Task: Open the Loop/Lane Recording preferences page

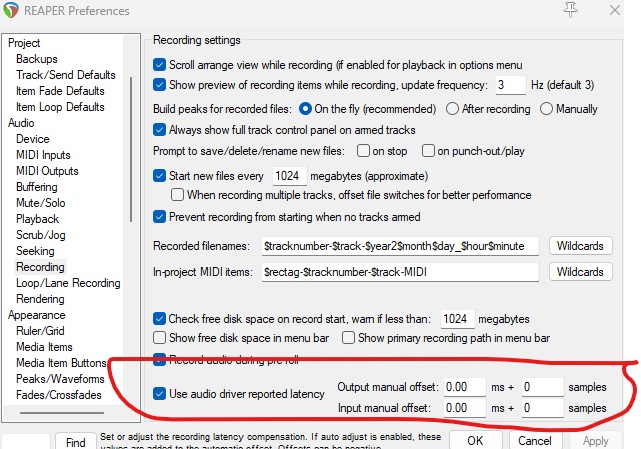Action: click(x=68, y=283)
